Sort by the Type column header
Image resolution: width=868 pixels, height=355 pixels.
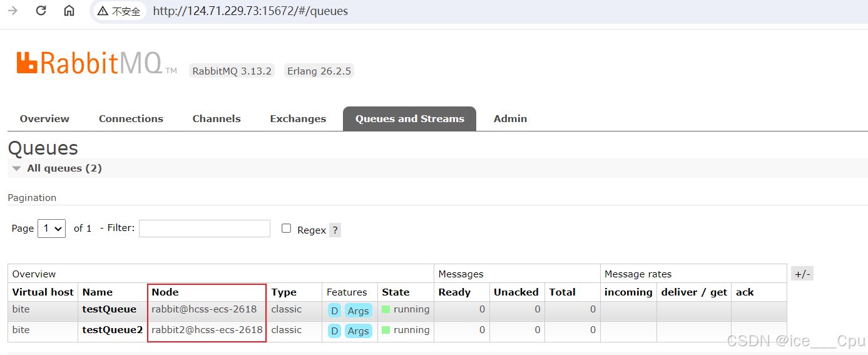click(284, 292)
